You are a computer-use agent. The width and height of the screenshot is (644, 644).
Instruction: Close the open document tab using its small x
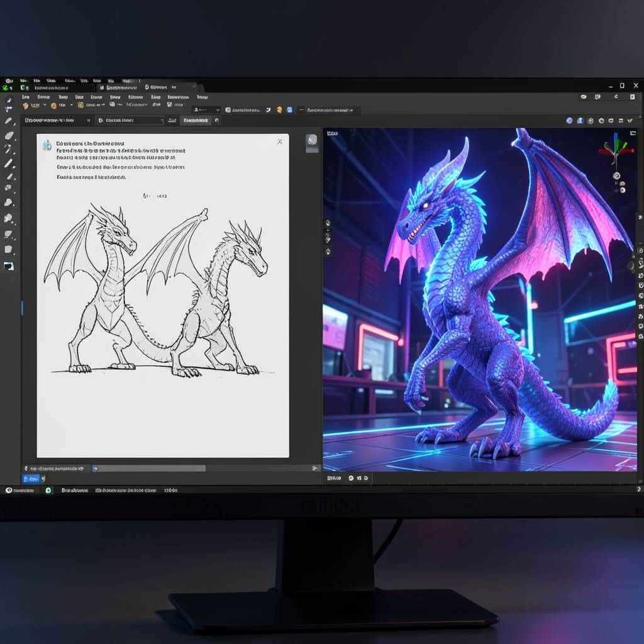pos(88,120)
